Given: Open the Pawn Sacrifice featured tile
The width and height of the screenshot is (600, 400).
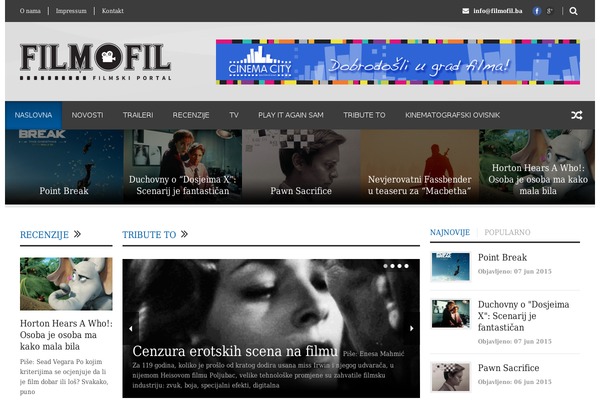Looking at the screenshot, I should coord(301,167).
